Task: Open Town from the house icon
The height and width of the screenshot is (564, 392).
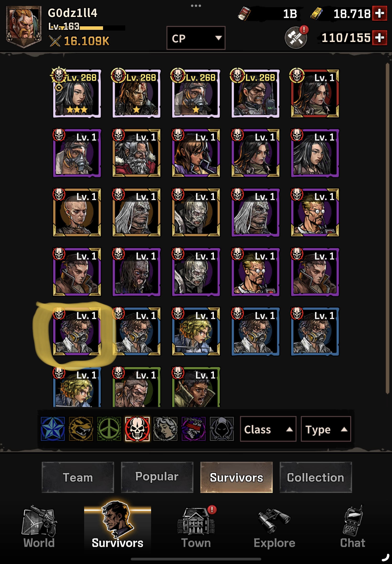Action: (x=196, y=526)
